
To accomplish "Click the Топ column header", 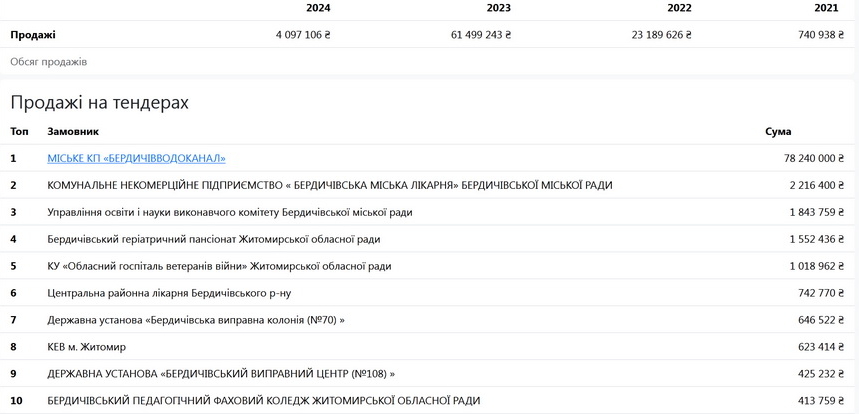I will point(19,131).
